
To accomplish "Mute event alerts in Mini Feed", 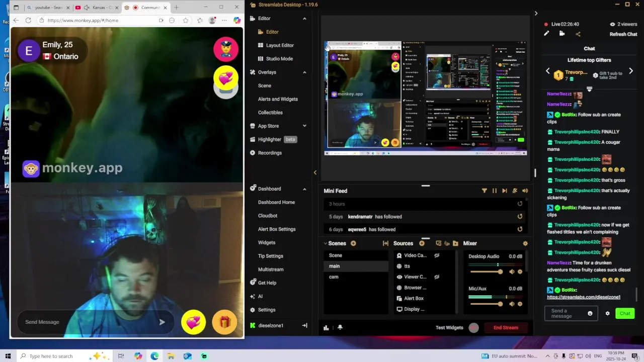I will [515, 191].
